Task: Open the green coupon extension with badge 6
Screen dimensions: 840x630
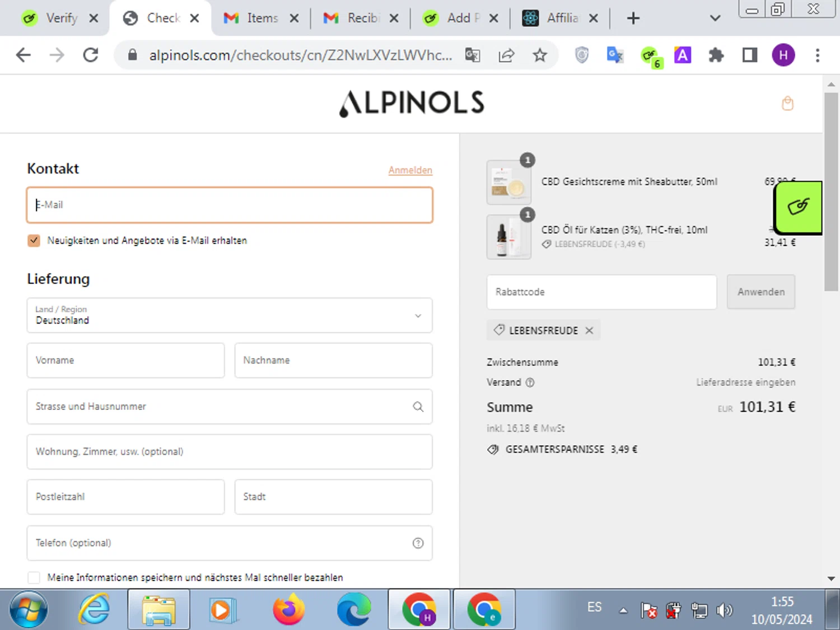Action: [651, 56]
